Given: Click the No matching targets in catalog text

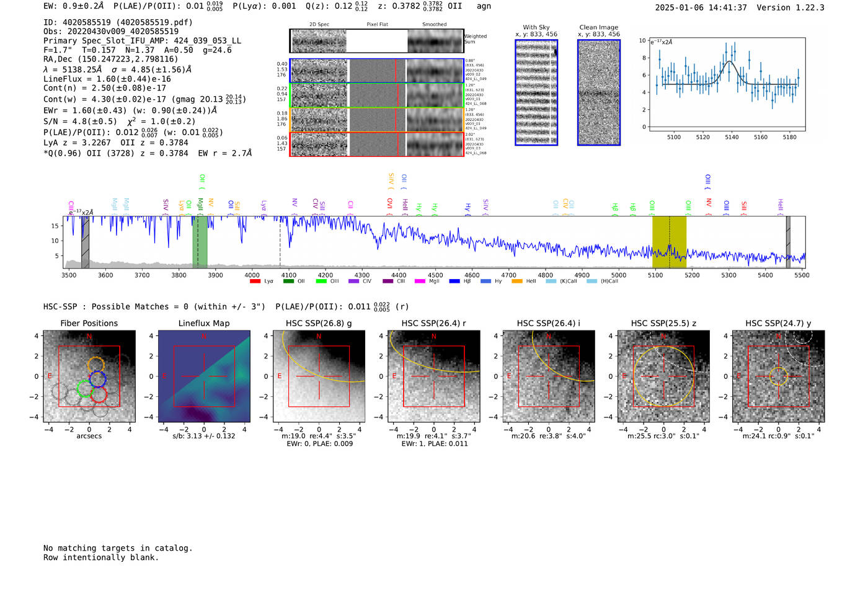Looking at the screenshot, I should tap(118, 548).
